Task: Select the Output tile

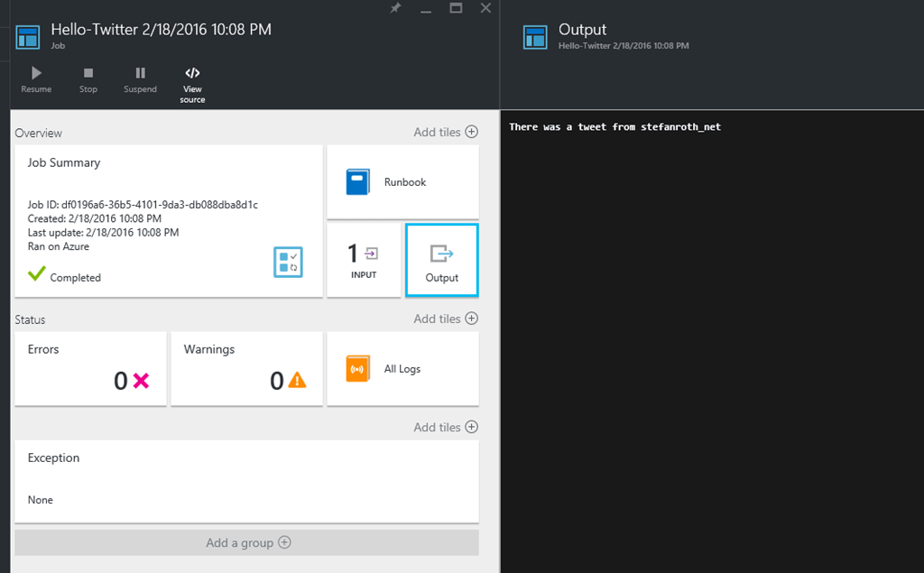Action: tap(442, 260)
